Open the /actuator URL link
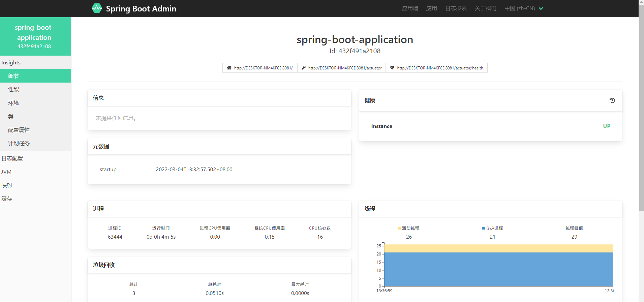Image resolution: width=644 pixels, height=302 pixels. [x=341, y=68]
